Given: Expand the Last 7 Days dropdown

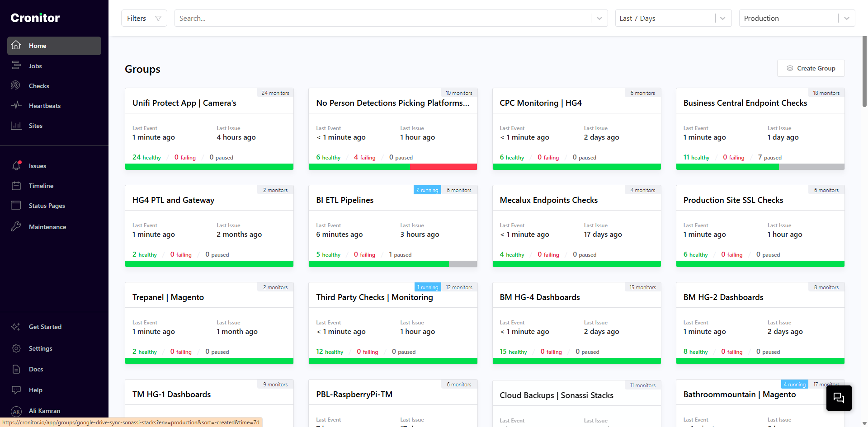Looking at the screenshot, I should click(x=722, y=19).
